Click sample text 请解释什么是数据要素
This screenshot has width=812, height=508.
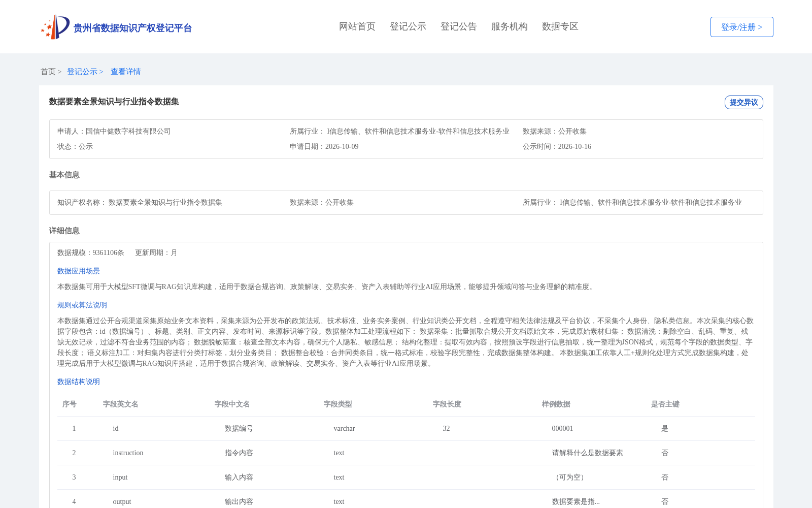coord(588,453)
